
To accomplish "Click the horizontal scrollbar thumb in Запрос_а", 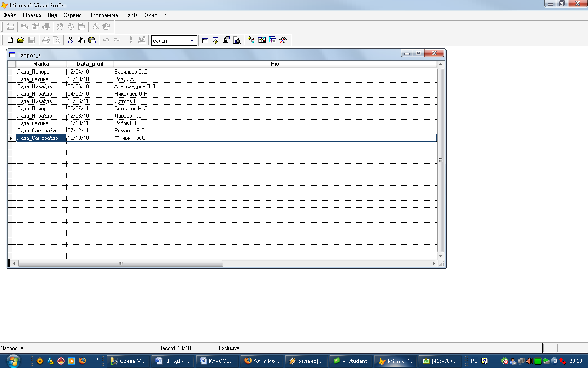I will click(x=120, y=264).
